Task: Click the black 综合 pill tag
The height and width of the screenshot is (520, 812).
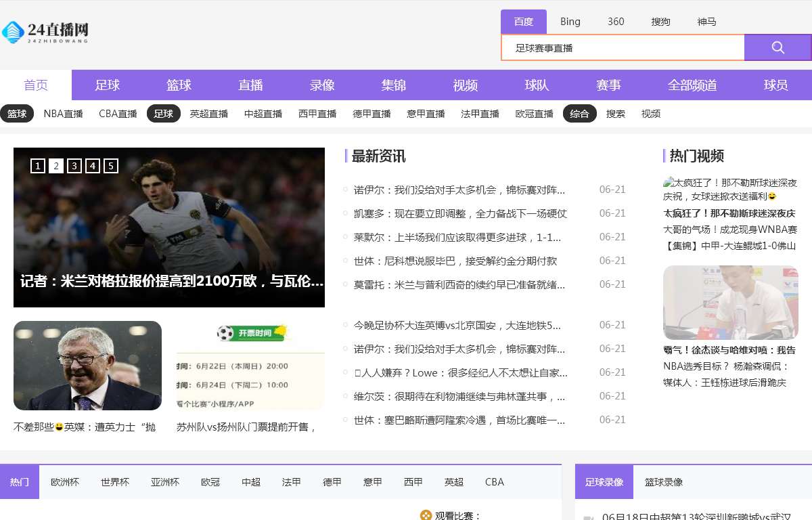Action: pyautogui.click(x=579, y=114)
